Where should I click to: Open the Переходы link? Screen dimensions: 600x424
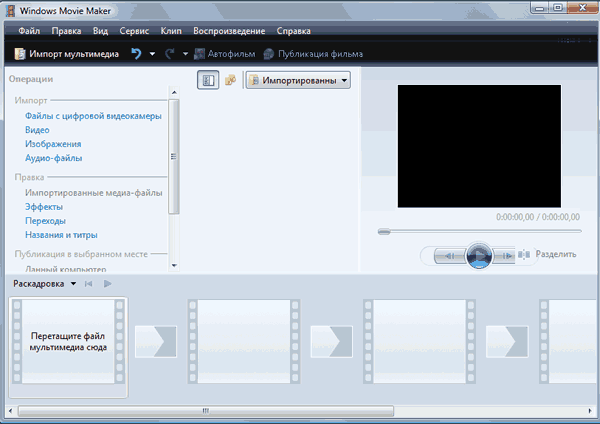[x=46, y=221]
